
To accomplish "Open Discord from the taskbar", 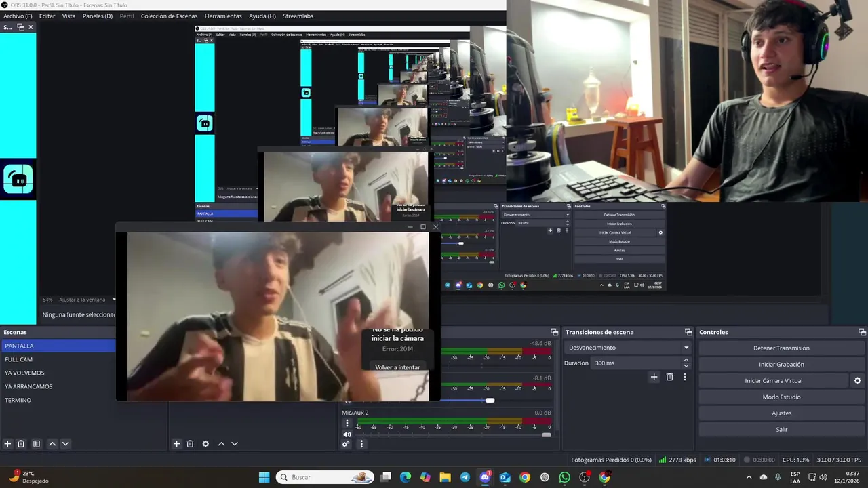I will pyautogui.click(x=485, y=477).
